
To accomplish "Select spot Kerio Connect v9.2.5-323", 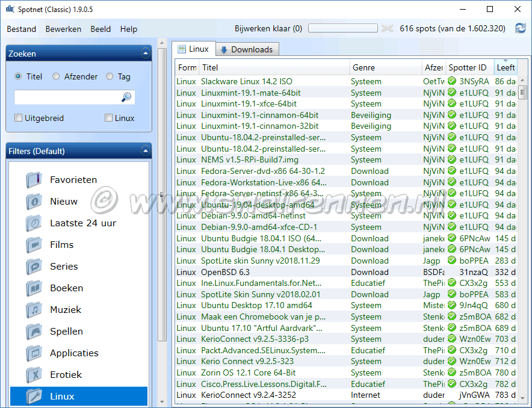I will click(346, 361).
